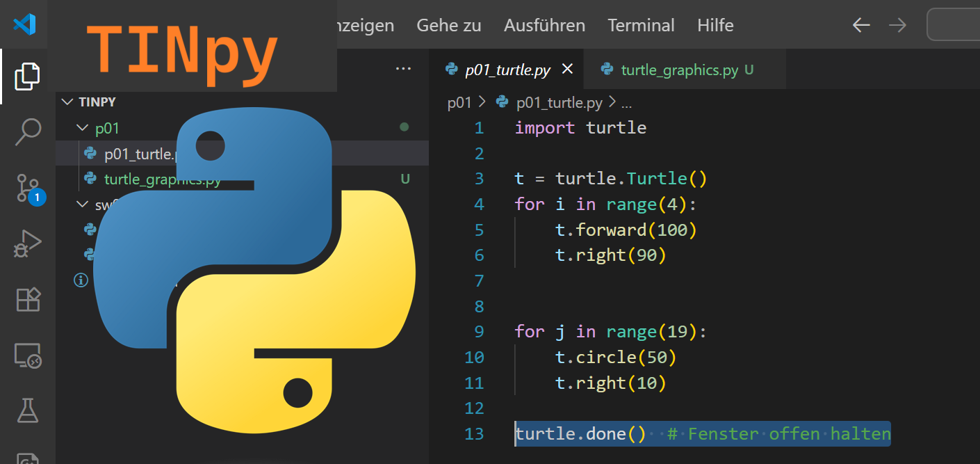Click the 't.circle(50)' statement
The image size is (980, 464).
tap(616, 358)
